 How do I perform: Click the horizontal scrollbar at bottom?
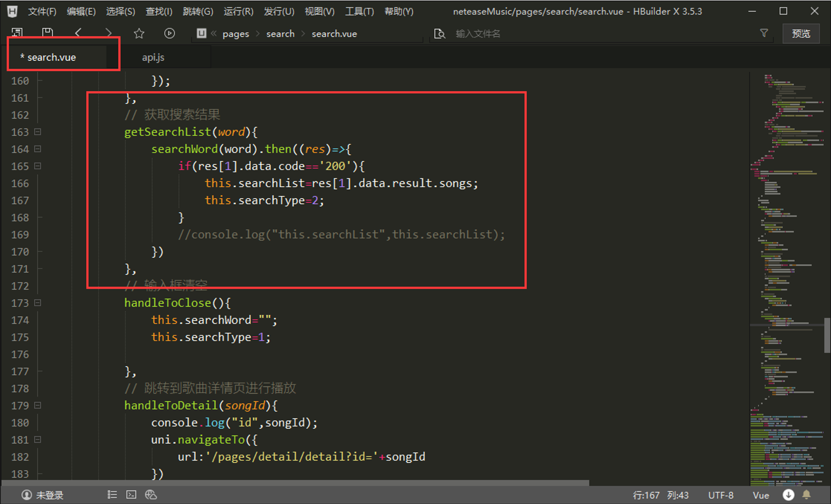pyautogui.click(x=296, y=483)
